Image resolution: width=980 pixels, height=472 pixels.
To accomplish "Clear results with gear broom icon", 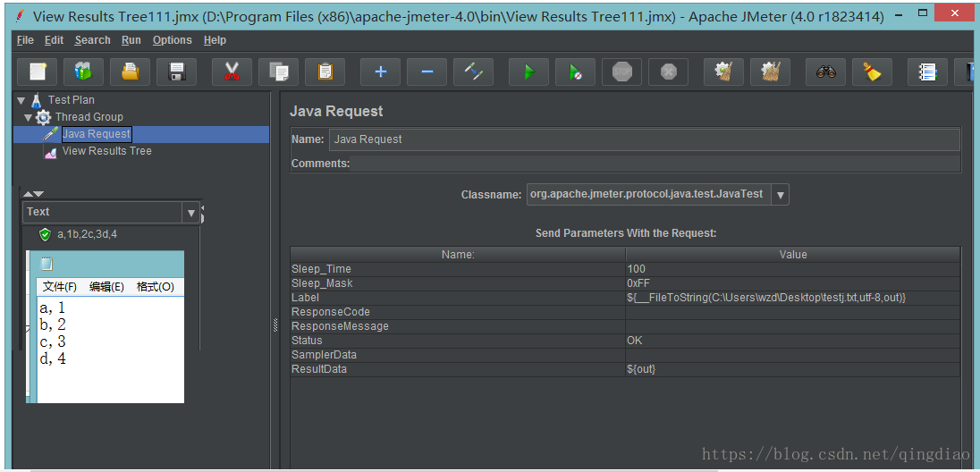I will [x=723, y=72].
